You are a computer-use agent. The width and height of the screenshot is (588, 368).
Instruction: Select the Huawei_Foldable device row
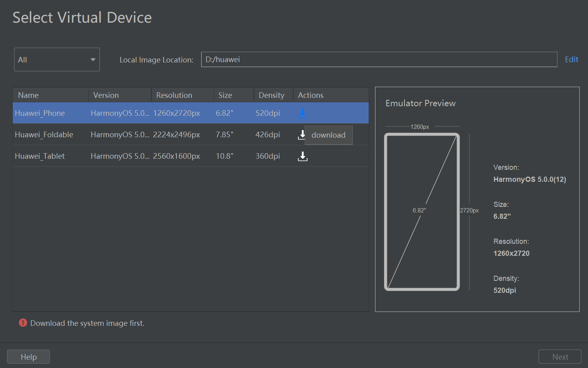click(191, 134)
